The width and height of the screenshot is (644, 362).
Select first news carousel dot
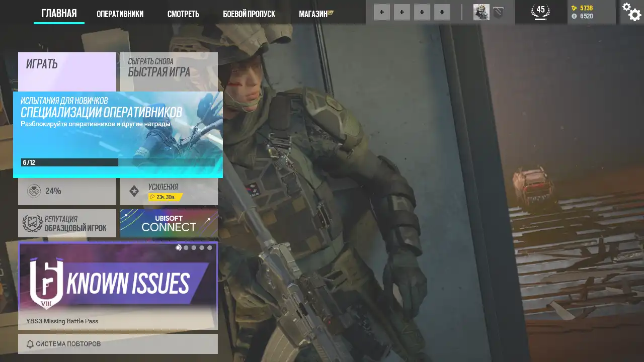tap(178, 247)
